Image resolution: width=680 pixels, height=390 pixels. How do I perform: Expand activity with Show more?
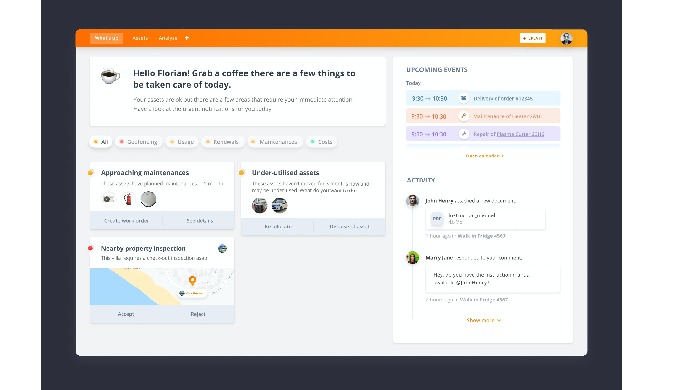(484, 320)
